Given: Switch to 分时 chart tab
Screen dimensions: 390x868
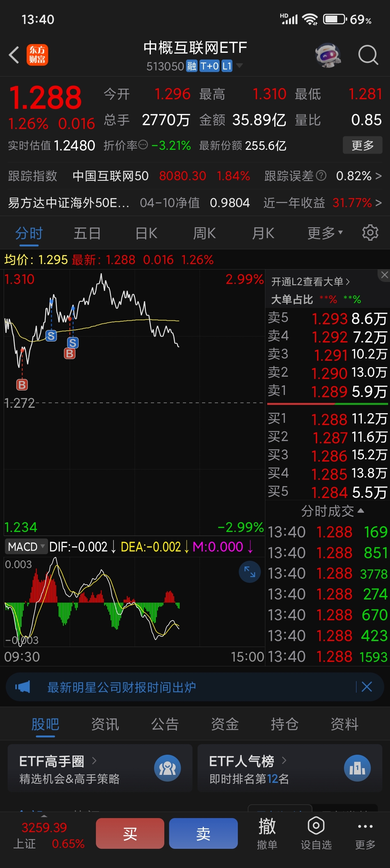Looking at the screenshot, I should 29,233.
